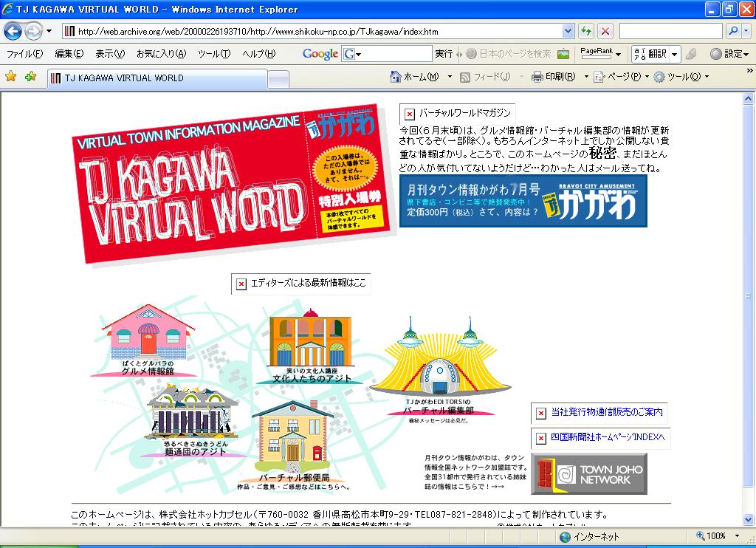This screenshot has height=548, width=756.
Task: Click the highlighter pen icon on Google toolbar
Action: point(691,54)
